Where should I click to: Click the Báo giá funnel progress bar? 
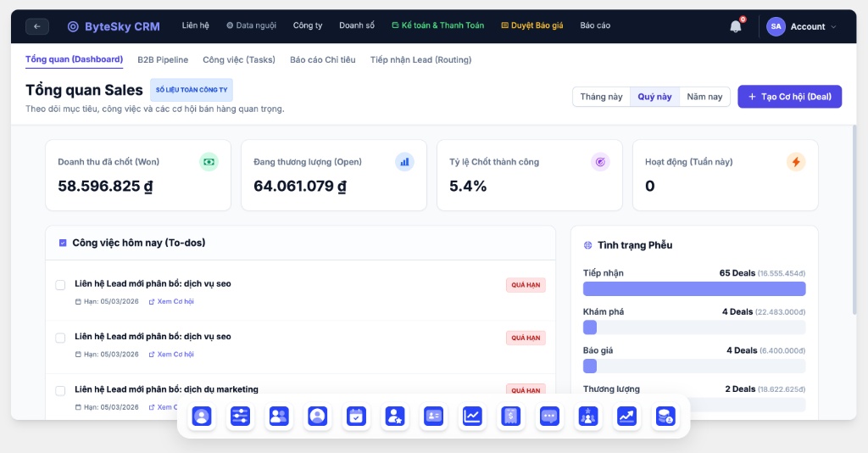694,366
